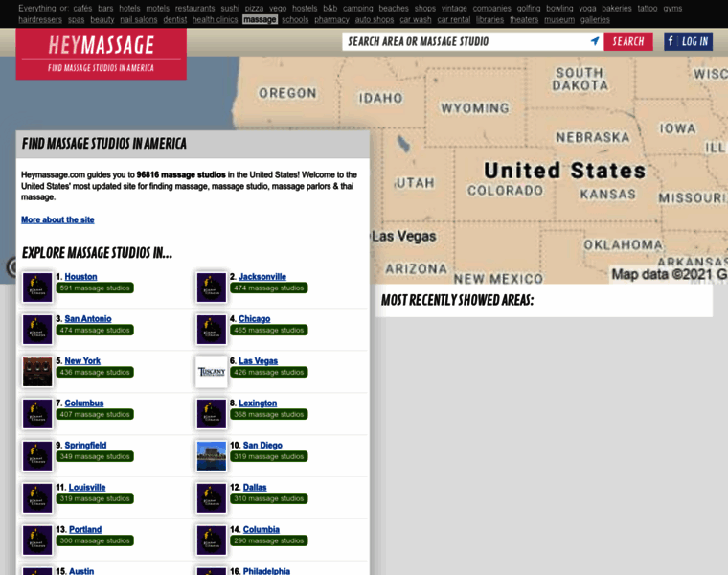
Task: Open the 'nail salons' category
Action: tap(139, 19)
